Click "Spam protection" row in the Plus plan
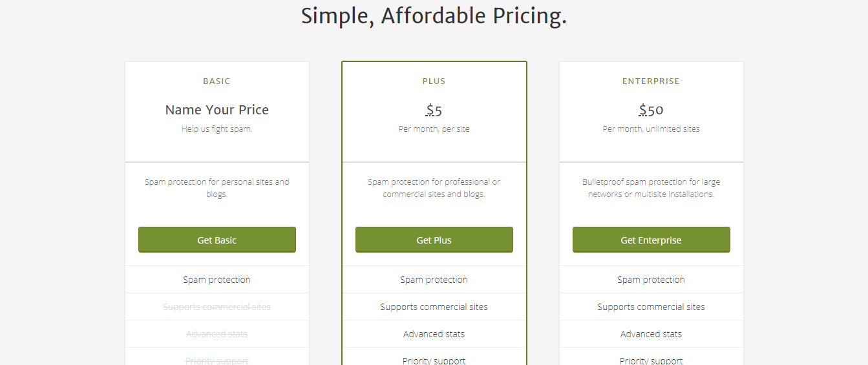This screenshot has width=868, height=365. pos(434,280)
